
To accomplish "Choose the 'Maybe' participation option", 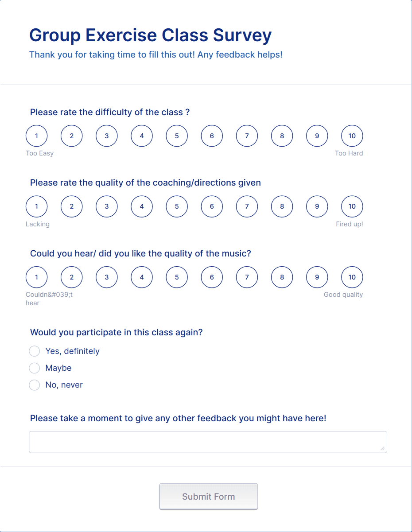I will pyautogui.click(x=34, y=368).
